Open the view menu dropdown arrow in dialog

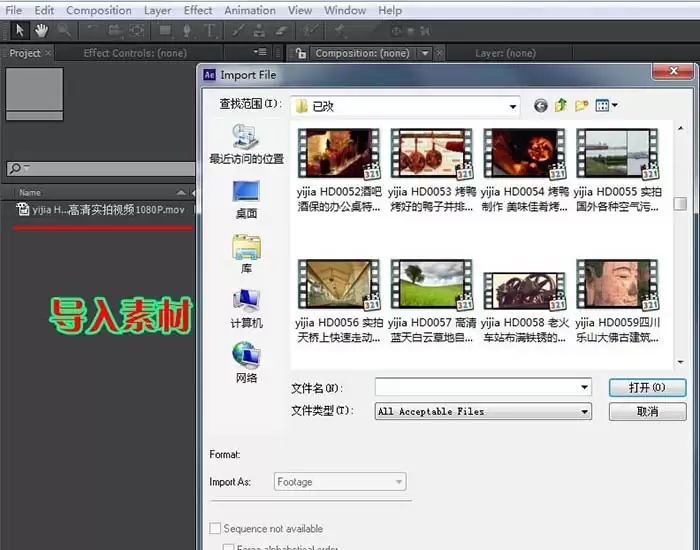(615, 105)
